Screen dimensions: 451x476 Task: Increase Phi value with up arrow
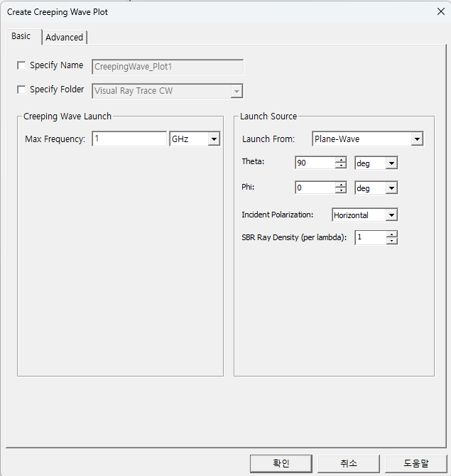pyautogui.click(x=341, y=185)
